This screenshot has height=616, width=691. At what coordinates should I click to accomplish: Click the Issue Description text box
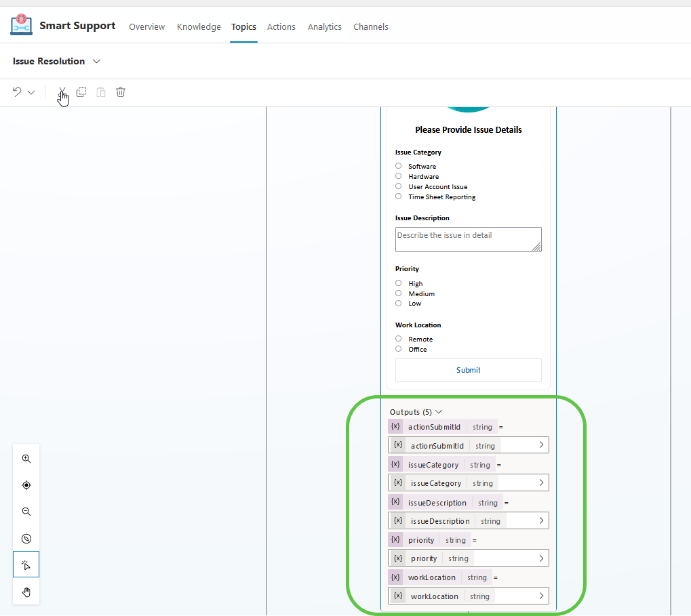coord(468,239)
